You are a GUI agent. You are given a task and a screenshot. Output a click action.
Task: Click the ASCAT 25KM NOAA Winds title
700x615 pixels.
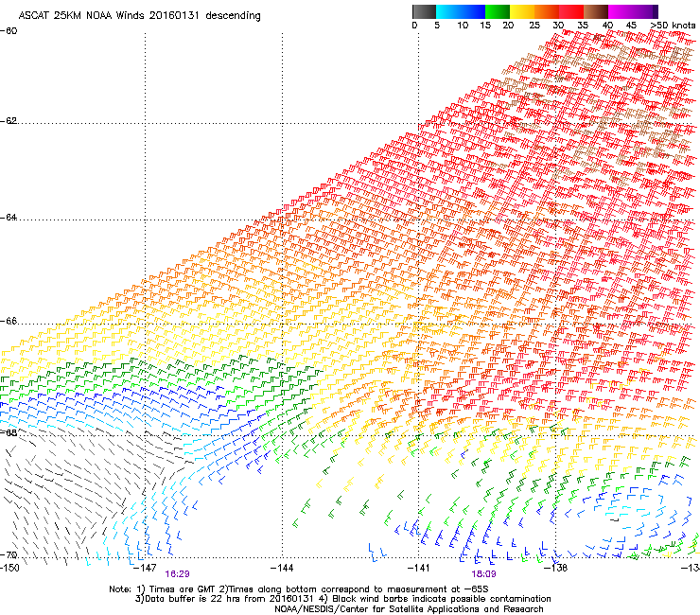pos(139,15)
